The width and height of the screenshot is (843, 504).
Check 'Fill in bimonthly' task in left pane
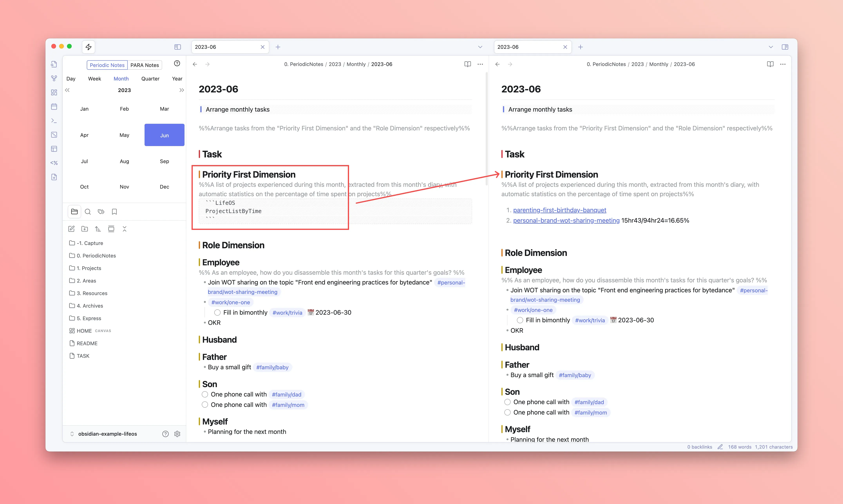[217, 313]
